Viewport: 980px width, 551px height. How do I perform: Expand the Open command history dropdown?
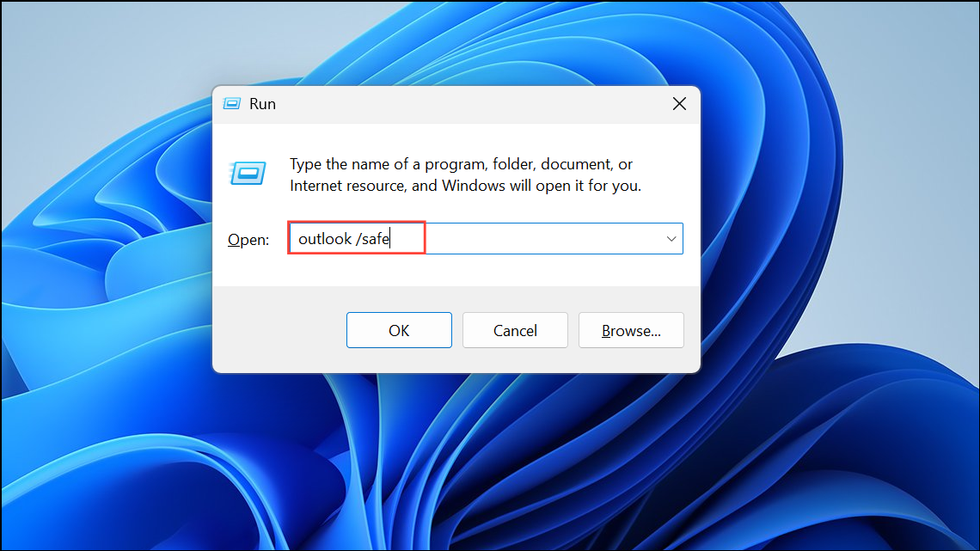(671, 239)
